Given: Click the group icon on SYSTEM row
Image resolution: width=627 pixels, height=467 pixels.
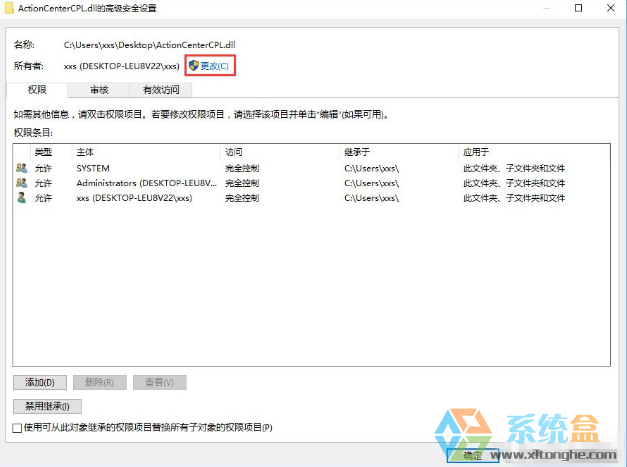Looking at the screenshot, I should pyautogui.click(x=22, y=168).
